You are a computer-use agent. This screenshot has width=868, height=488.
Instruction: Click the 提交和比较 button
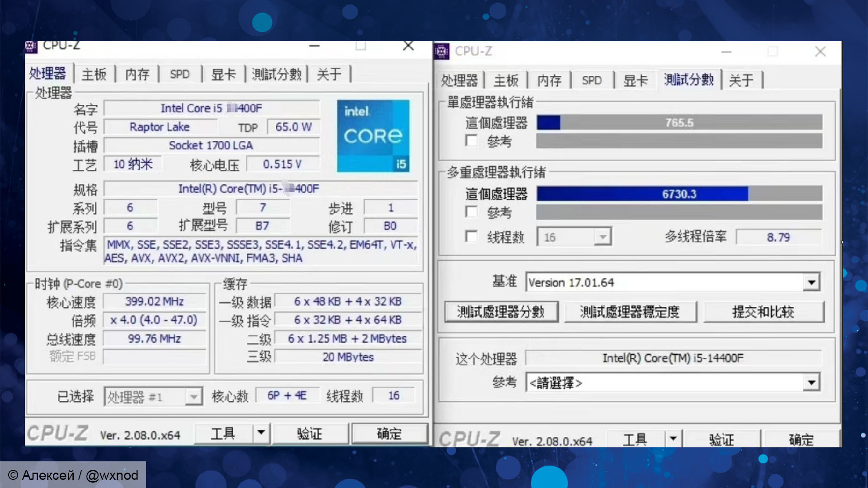764,312
